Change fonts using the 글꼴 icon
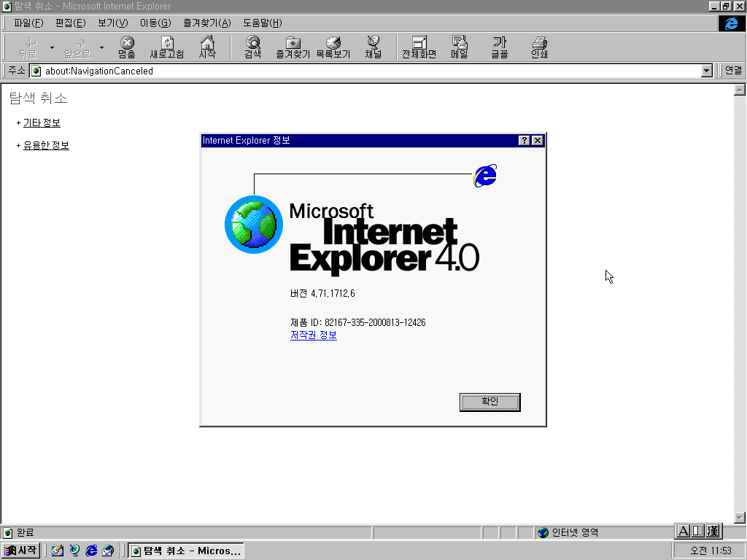This screenshot has width=747, height=560. (x=499, y=46)
